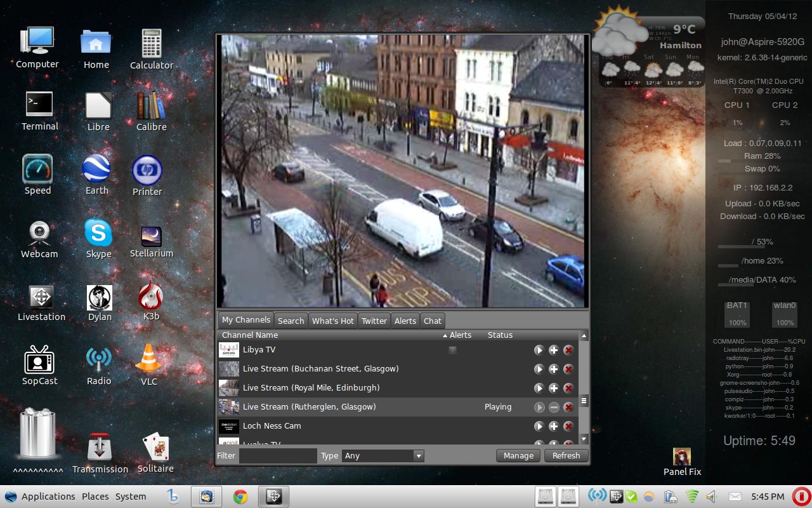Delete Loch Ness Cam from channels

pos(568,426)
